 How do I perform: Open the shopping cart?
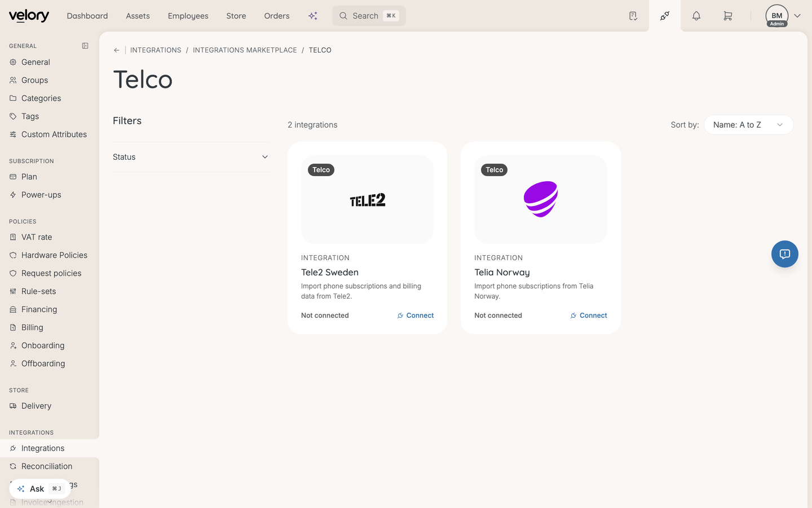point(728,16)
